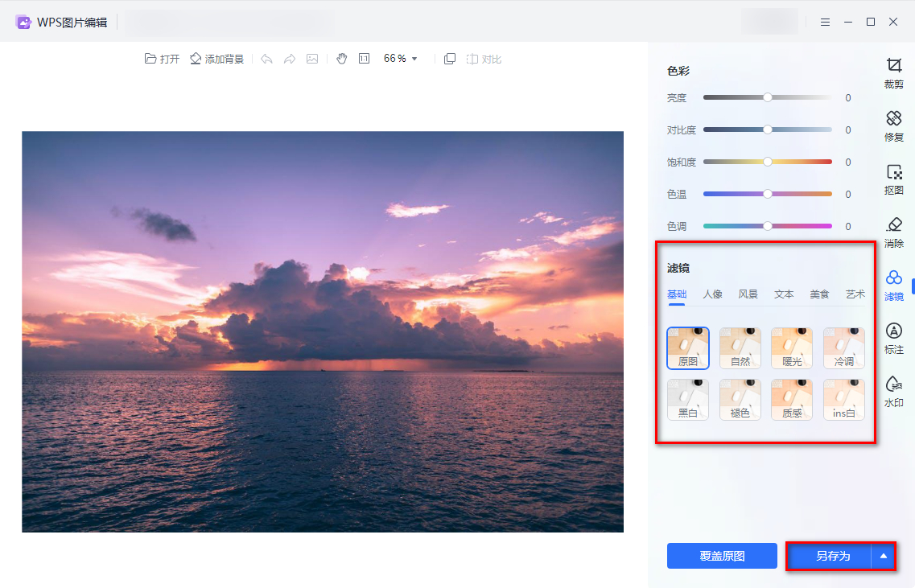Activate the hand pan tool

[x=341, y=59]
